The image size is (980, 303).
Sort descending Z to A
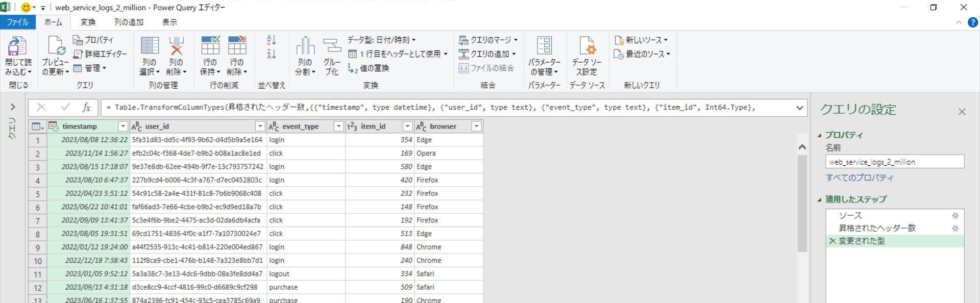tap(272, 54)
